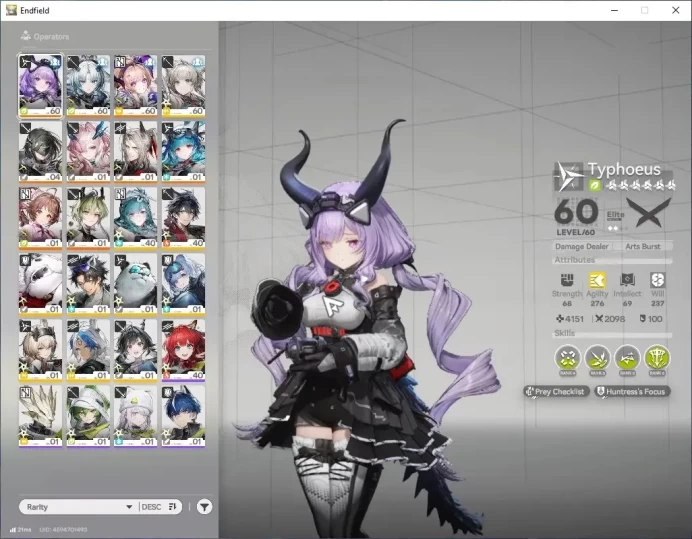
Task: Click the LEVEL/60 text
Action: (x=575, y=232)
